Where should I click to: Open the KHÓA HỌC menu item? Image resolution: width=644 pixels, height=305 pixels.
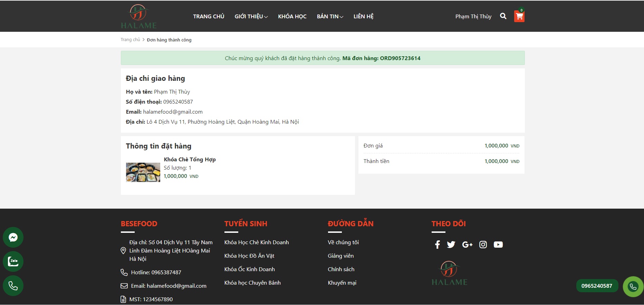point(292,17)
